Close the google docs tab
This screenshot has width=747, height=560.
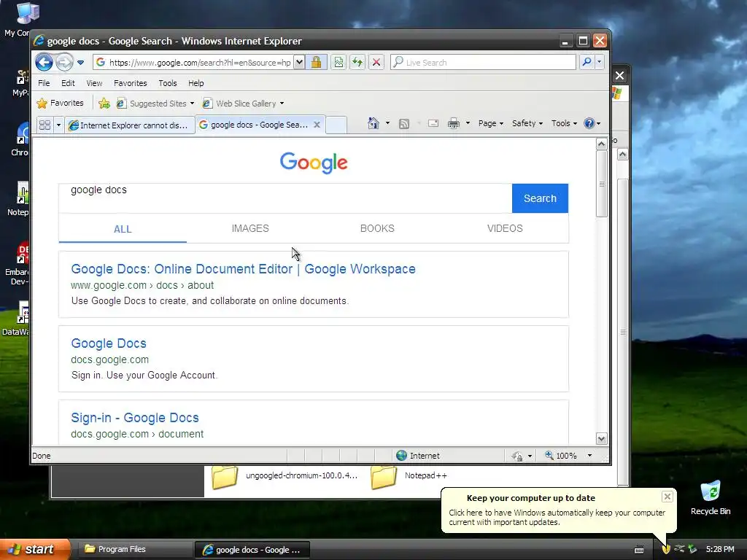point(317,125)
